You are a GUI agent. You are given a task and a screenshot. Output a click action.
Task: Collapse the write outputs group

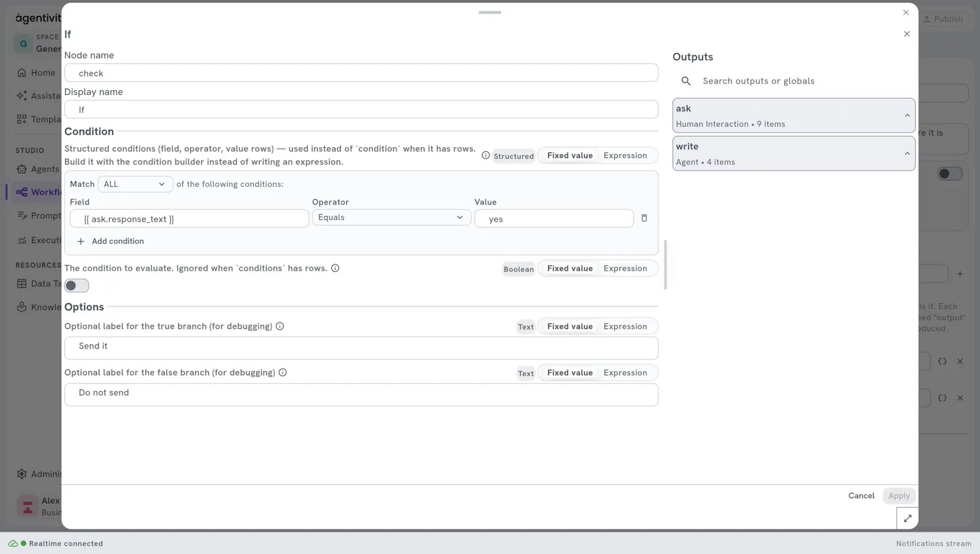click(x=907, y=154)
